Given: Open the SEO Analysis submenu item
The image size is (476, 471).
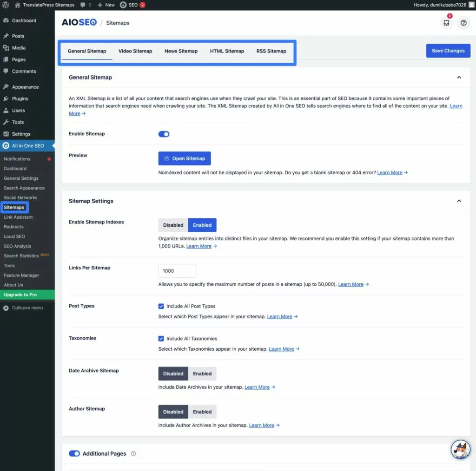Looking at the screenshot, I should [x=17, y=246].
